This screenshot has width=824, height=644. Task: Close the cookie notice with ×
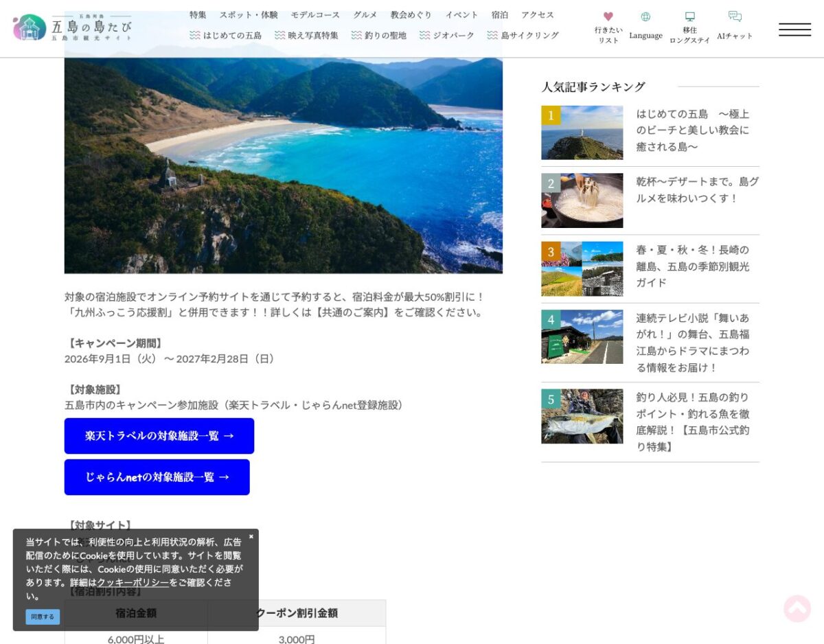[x=251, y=536]
